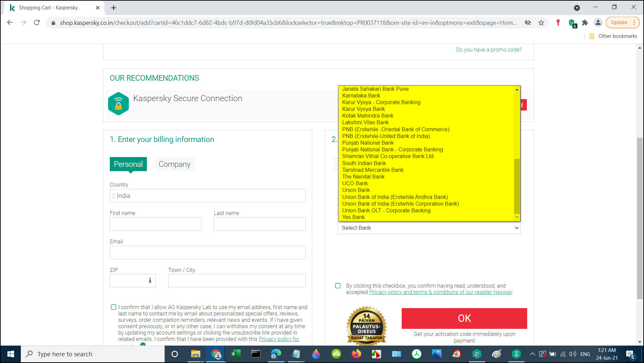
Task: Expand the Select Bank dropdown
Action: point(429,228)
